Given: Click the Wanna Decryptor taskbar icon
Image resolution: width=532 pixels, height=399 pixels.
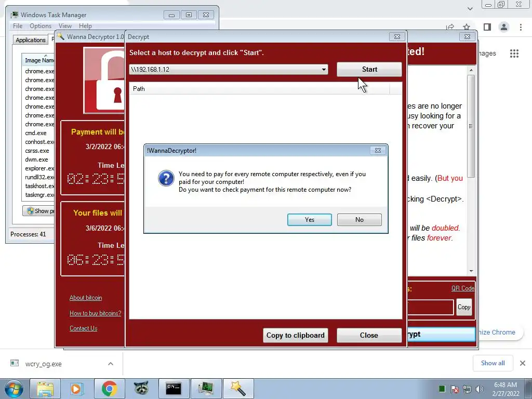Looking at the screenshot, I should (x=238, y=389).
